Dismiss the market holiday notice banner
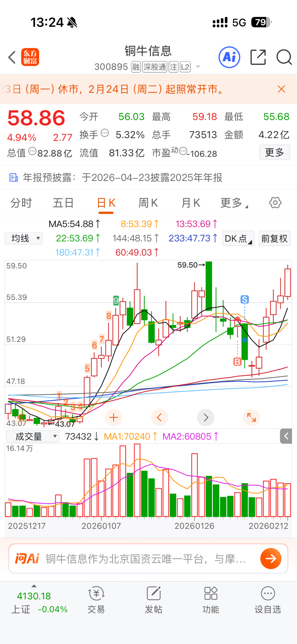This screenshot has width=297, height=644. point(282,89)
